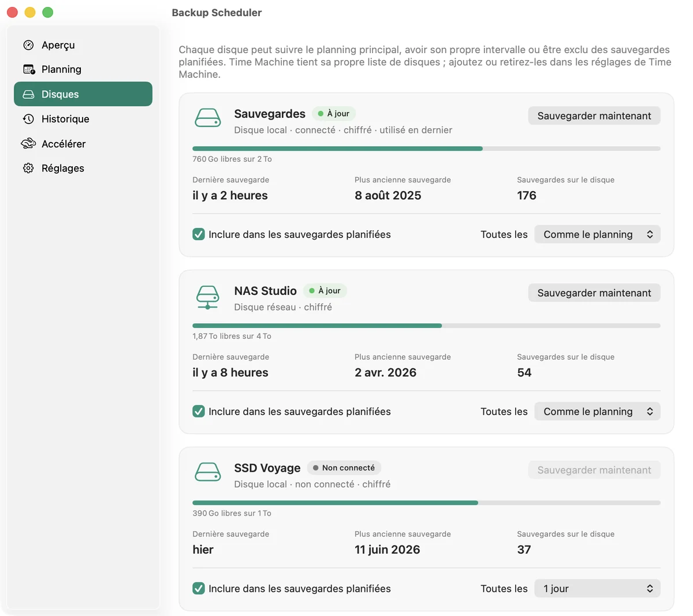Click the Accélérer icon in sidebar
The height and width of the screenshot is (616, 693).
[28, 143]
